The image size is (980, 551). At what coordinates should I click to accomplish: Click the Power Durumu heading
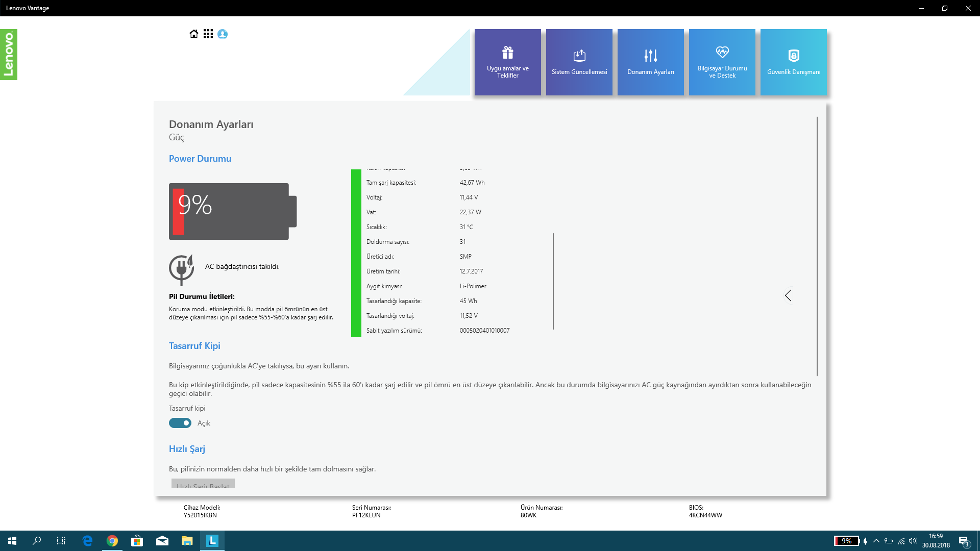(x=200, y=159)
